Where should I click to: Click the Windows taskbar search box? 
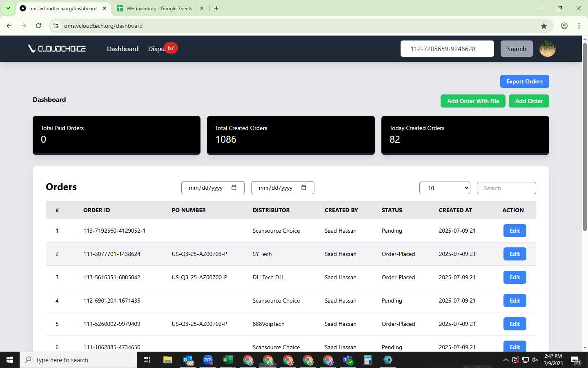tap(78, 360)
